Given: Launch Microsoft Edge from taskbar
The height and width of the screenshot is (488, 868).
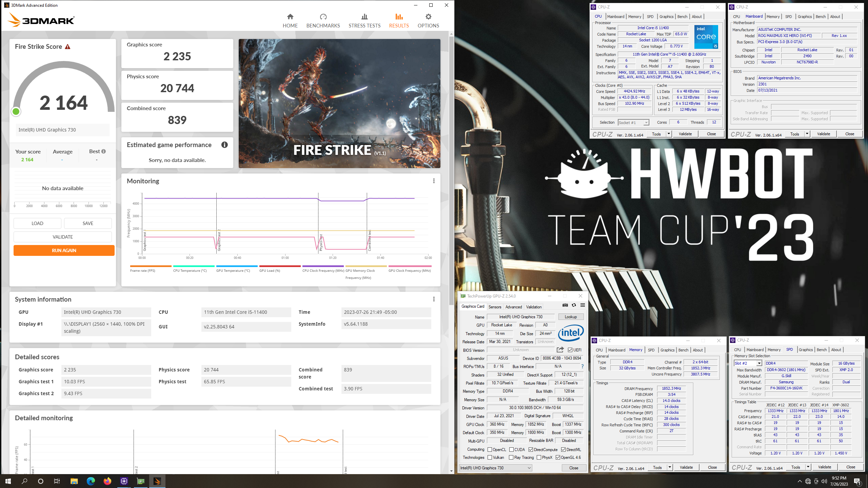Looking at the screenshot, I should coord(91,481).
